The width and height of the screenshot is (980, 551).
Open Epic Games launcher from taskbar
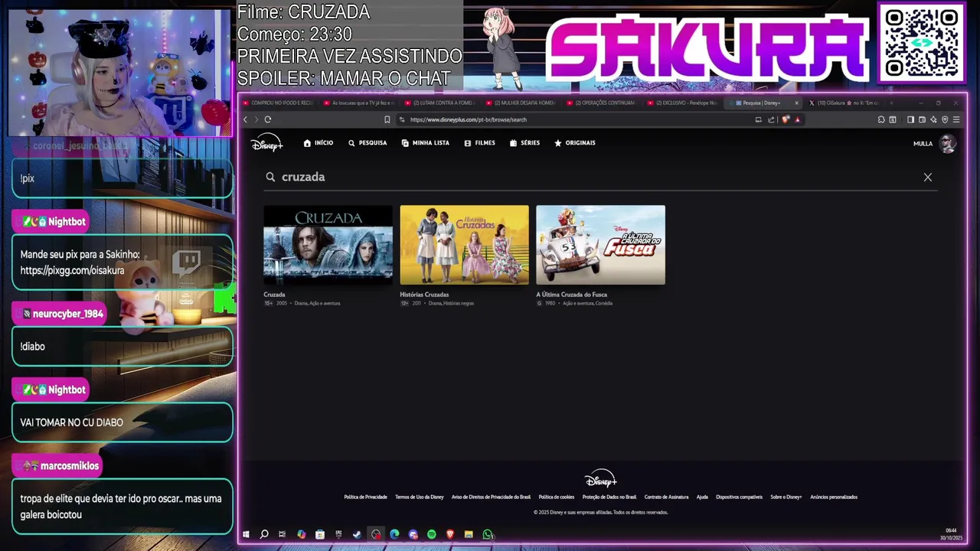[338, 533]
